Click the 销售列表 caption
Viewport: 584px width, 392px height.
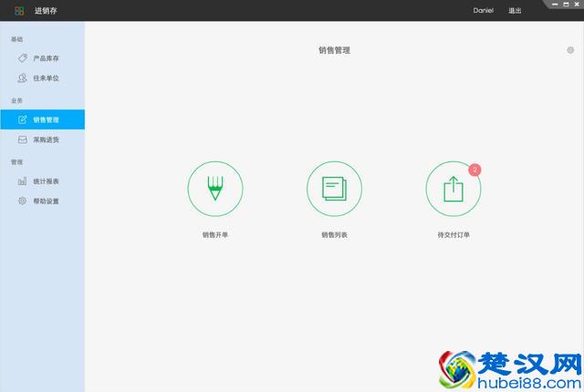[x=335, y=234]
